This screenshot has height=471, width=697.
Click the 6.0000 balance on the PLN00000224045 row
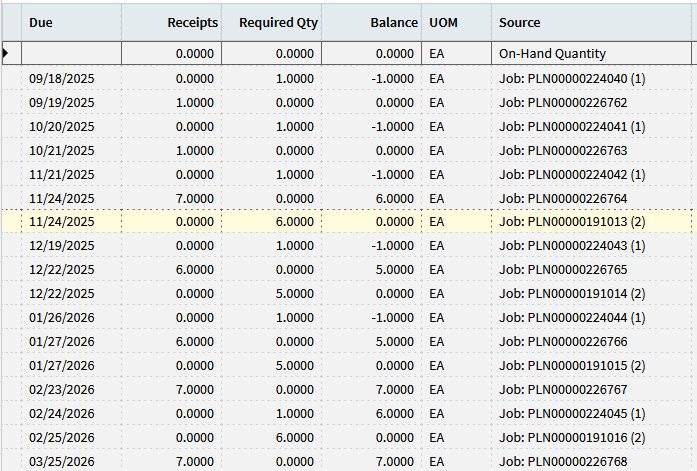tap(372, 414)
